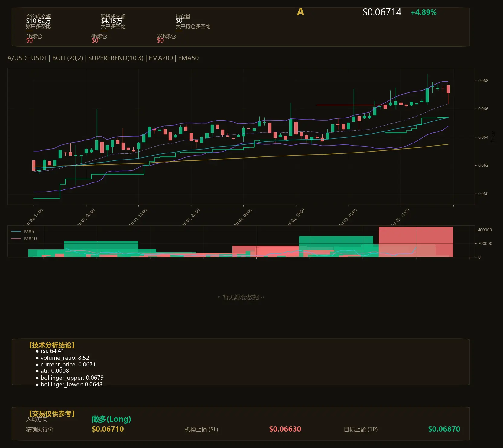Click the 1h爆仓 label
Viewport: 503px width, 448px height.
tap(34, 36)
